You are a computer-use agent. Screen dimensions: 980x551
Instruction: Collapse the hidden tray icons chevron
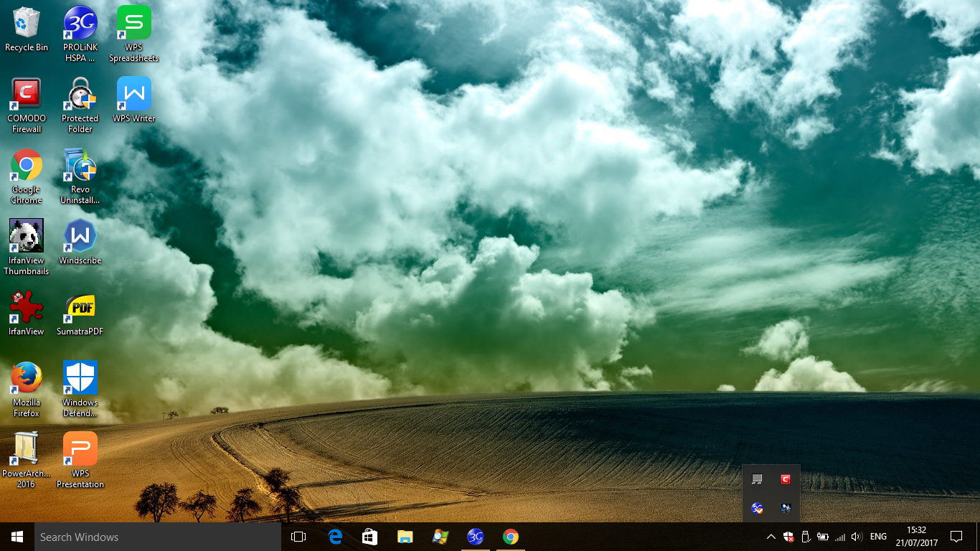click(x=771, y=537)
